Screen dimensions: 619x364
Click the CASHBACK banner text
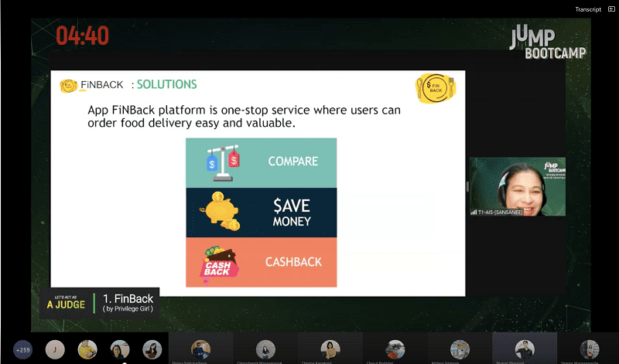293,262
